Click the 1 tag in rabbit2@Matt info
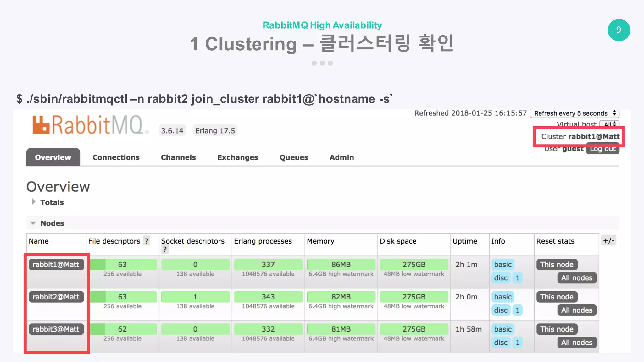Image resolution: width=644 pixels, height=362 pixels. 518,310
